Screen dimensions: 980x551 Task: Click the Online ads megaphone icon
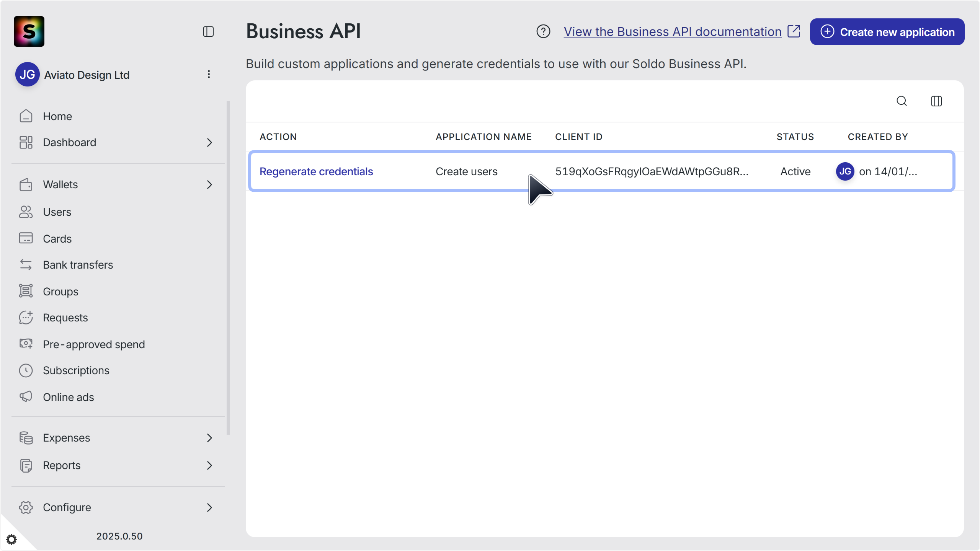[x=26, y=396]
